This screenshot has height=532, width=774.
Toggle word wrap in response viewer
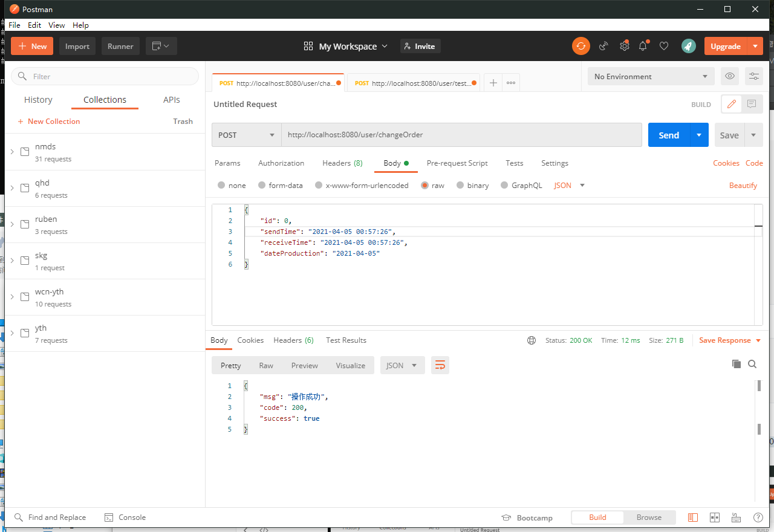coord(440,365)
